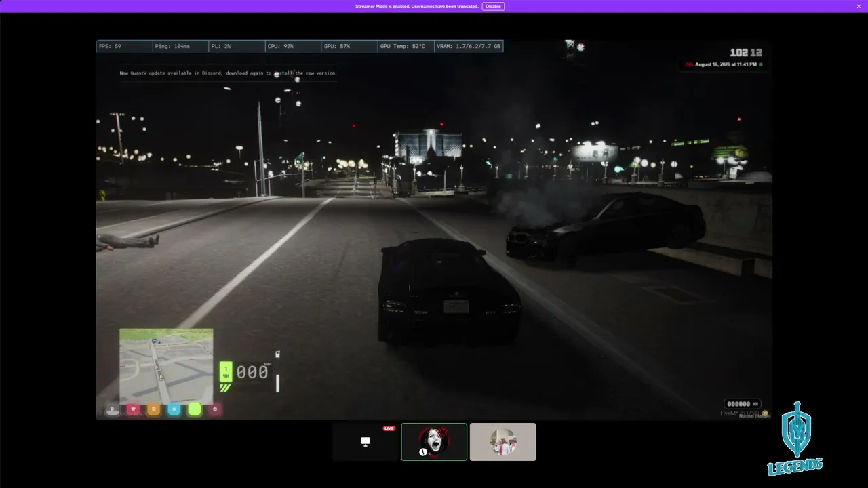Select the screaming face avatar participant tile
Screen dimensions: 868x488
point(434,442)
